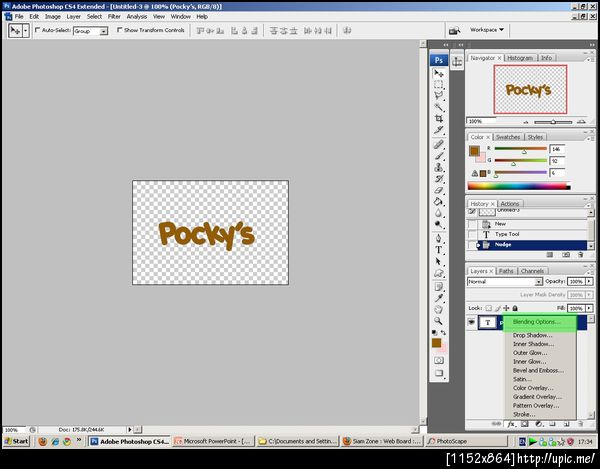The height and width of the screenshot is (469, 600).
Task: Switch to Microsoft PowerPoint taskbar button
Action: tap(213, 441)
